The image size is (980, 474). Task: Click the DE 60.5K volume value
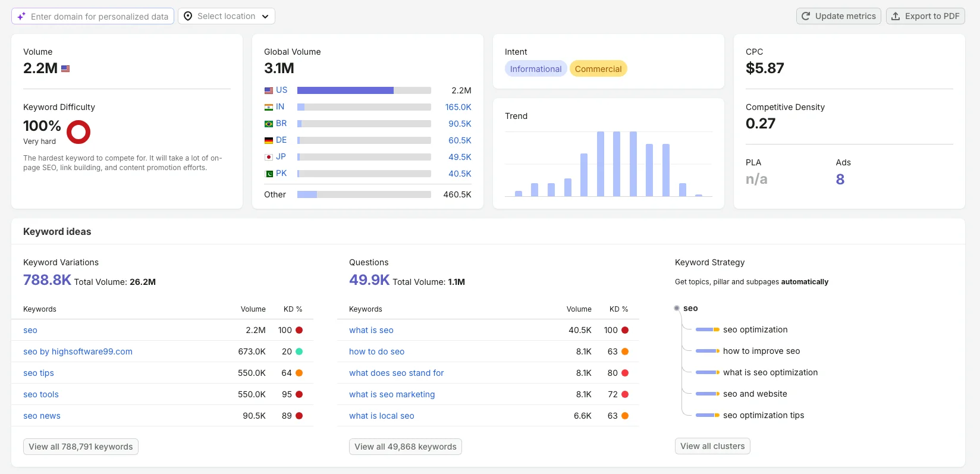click(460, 140)
